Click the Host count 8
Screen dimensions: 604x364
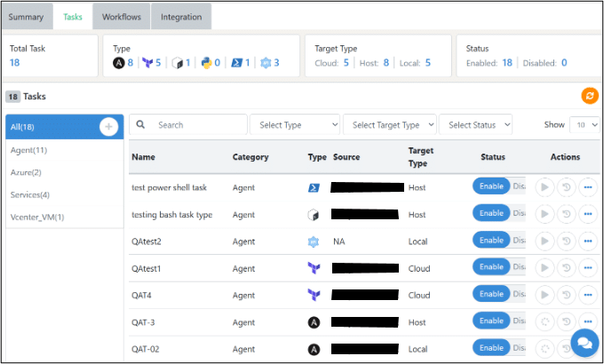pos(386,63)
